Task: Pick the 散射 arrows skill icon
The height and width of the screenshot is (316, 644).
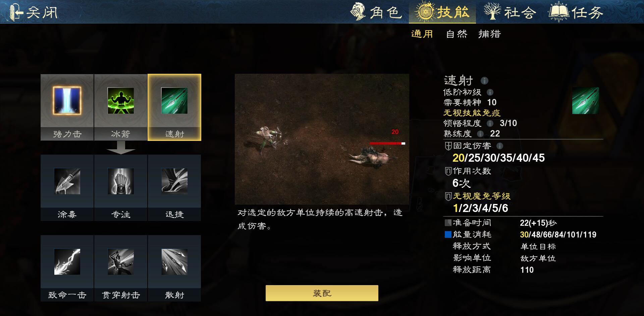Action: pyautogui.click(x=174, y=262)
